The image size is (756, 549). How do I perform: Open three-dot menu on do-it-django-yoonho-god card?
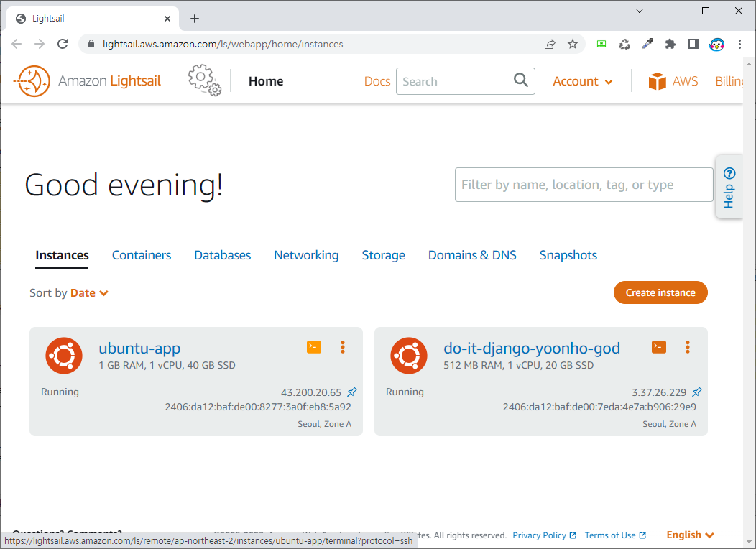point(688,347)
